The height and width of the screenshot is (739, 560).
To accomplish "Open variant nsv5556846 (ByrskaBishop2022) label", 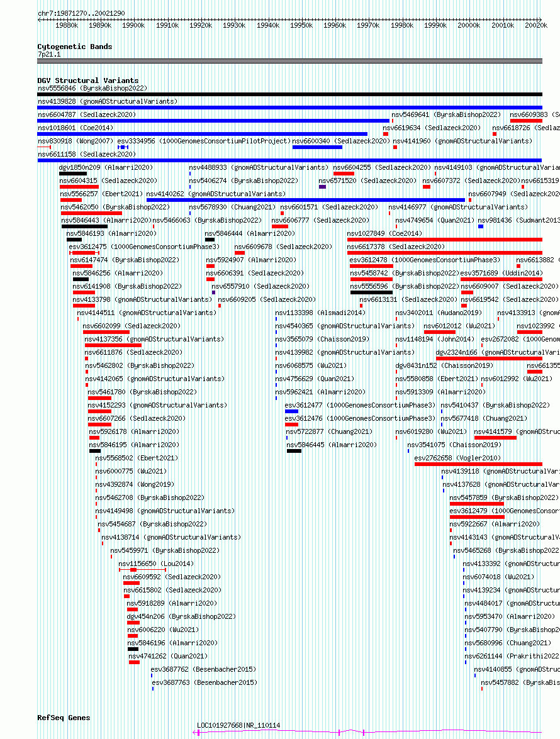I will point(92,88).
